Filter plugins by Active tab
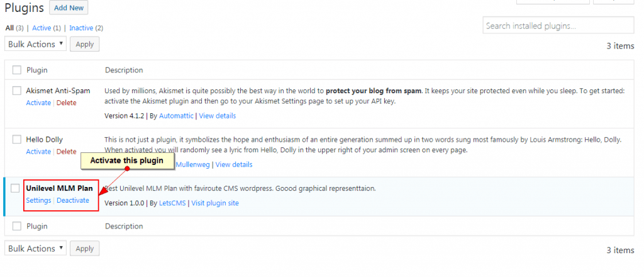 pos(42,28)
